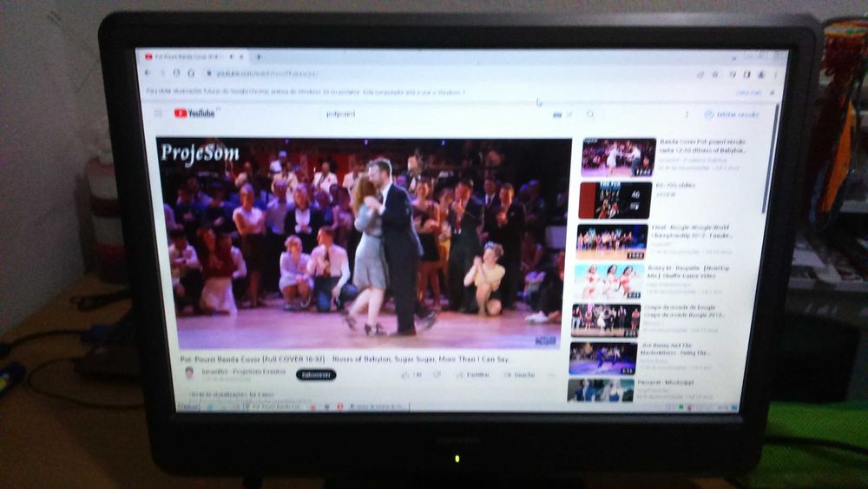Open the Chrome three-dot menu
Image resolution: width=868 pixels, height=489 pixels.
(x=775, y=74)
